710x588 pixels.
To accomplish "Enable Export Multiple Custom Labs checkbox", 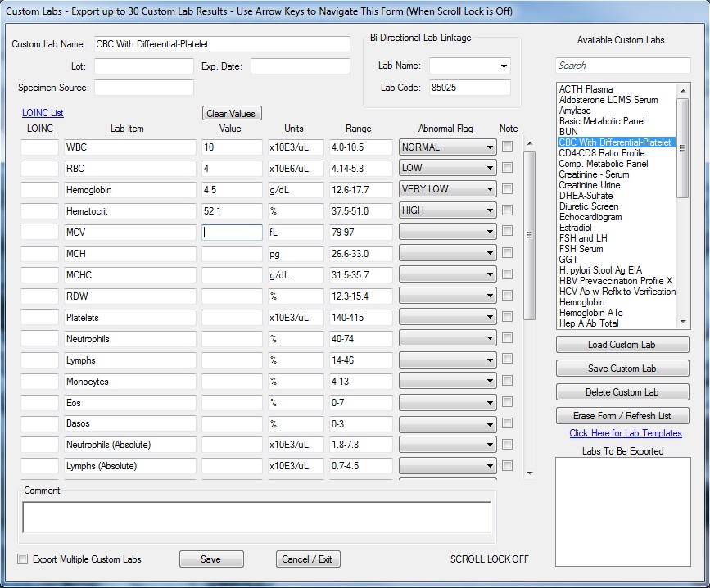I will [22, 559].
